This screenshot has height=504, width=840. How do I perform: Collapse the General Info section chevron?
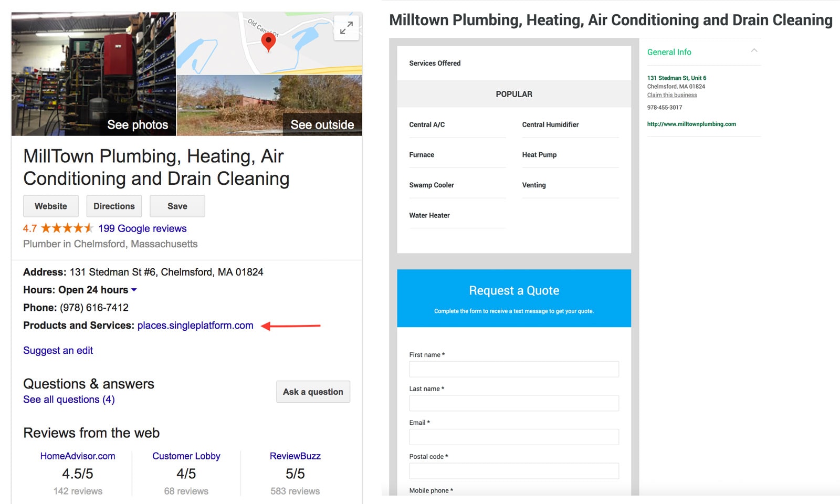pyautogui.click(x=754, y=51)
